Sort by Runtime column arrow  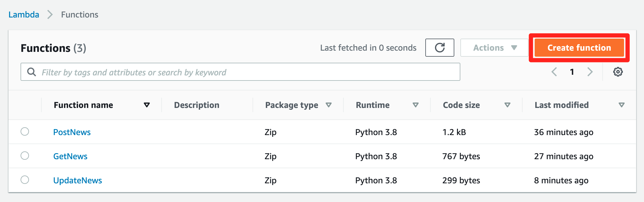[416, 105]
